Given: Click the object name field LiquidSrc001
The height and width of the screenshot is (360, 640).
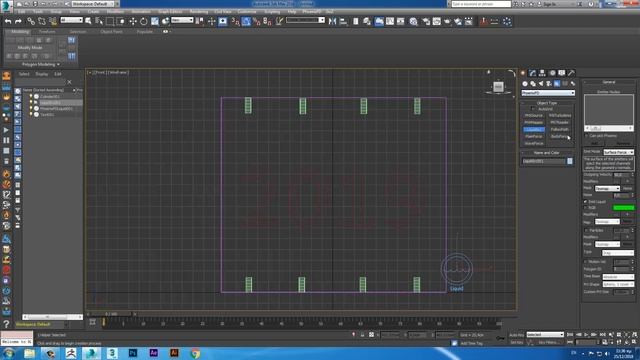Looking at the screenshot, I should pos(544,161).
